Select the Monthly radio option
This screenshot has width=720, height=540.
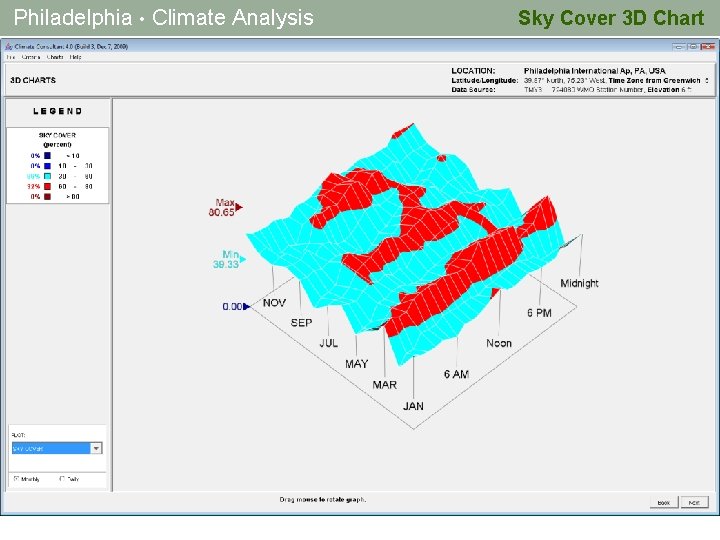(27, 479)
